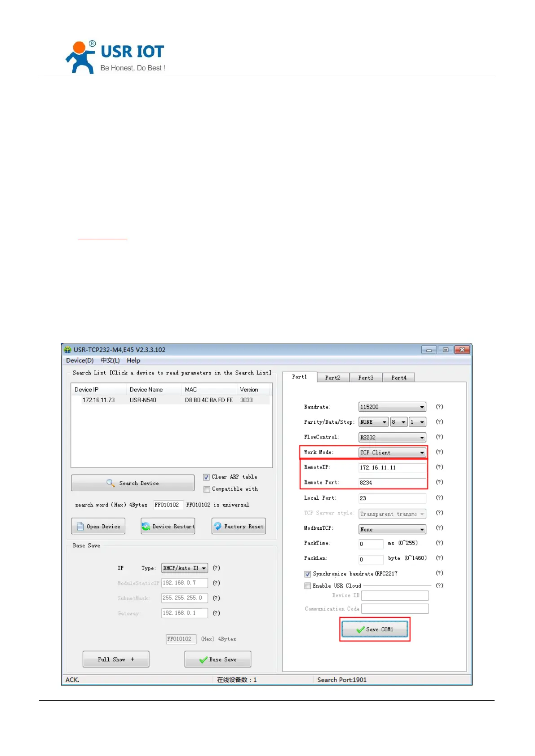This screenshot has height=756, width=535.
Task: Open the TCP Server style dropdown
Action: (x=392, y=514)
